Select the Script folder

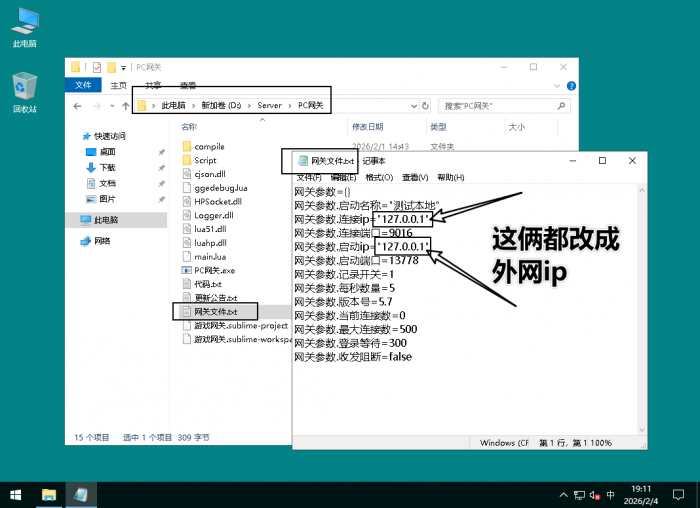[x=200, y=160]
